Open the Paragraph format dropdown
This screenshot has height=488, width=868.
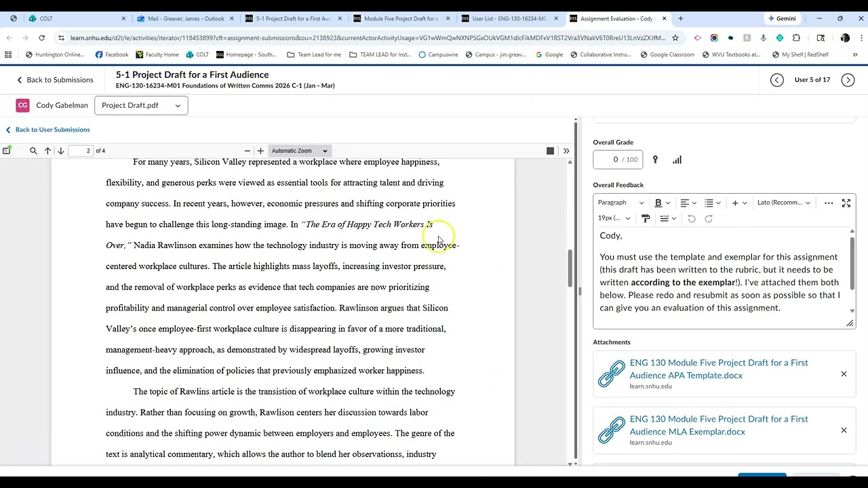[x=620, y=203]
